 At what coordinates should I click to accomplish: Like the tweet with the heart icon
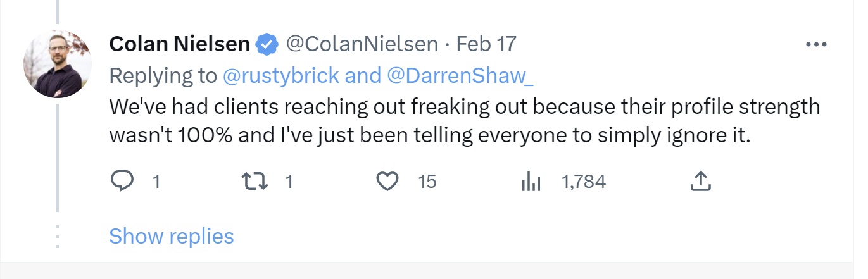(x=387, y=182)
